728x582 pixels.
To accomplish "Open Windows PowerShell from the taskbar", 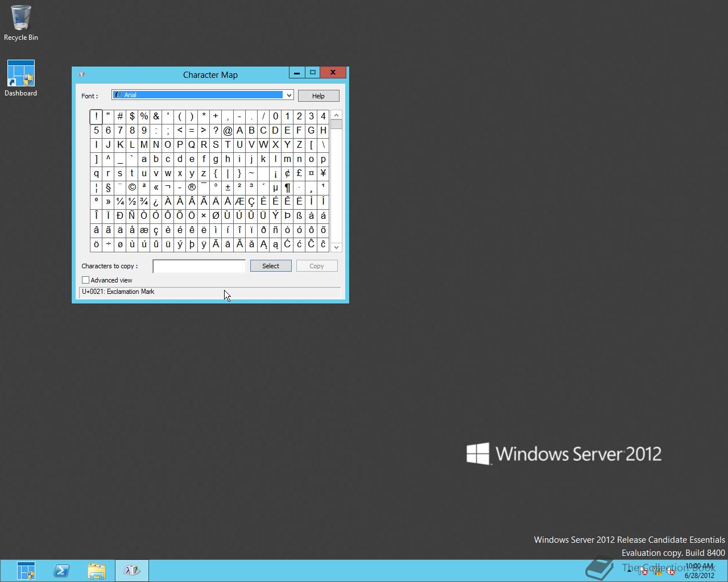I will coord(61,571).
